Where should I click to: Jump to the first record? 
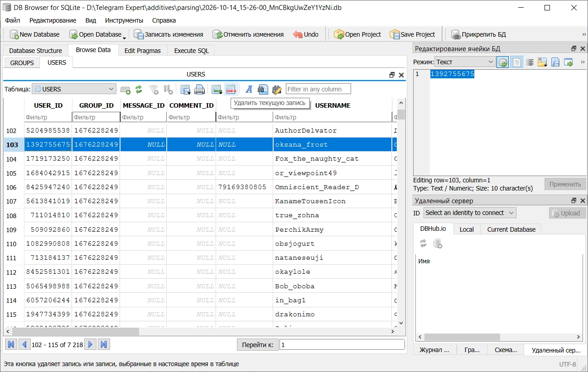11,345
